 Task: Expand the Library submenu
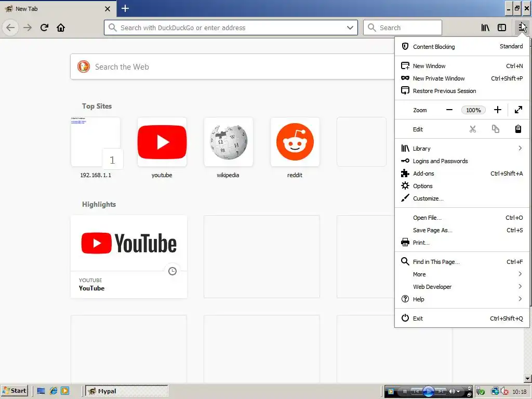coord(462,148)
